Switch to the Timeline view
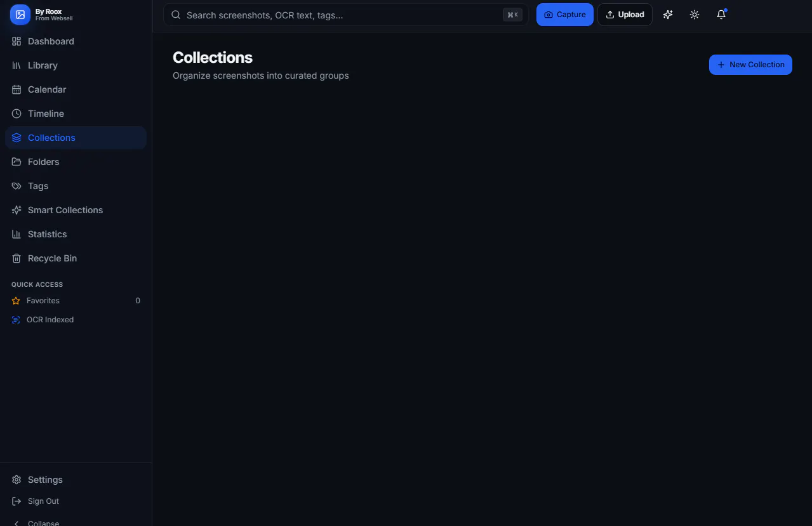The width and height of the screenshot is (812, 526). (76, 114)
